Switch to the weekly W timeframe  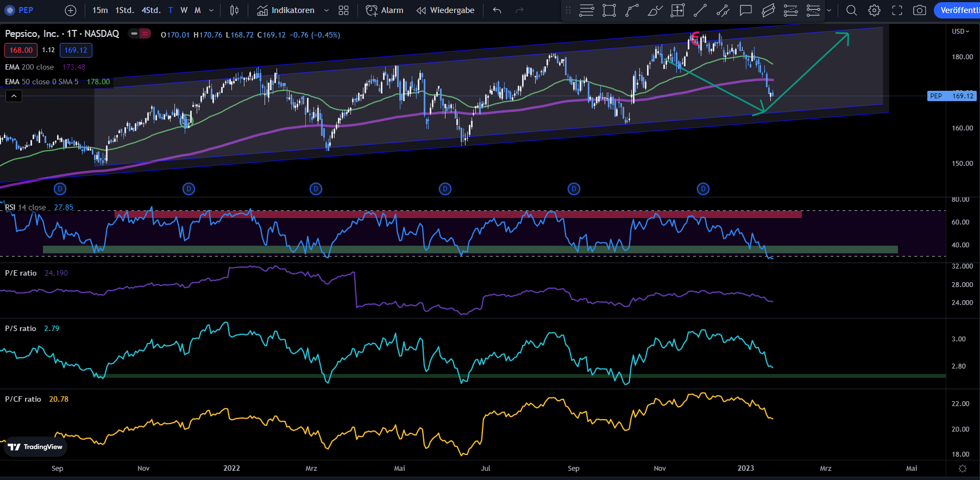click(184, 10)
